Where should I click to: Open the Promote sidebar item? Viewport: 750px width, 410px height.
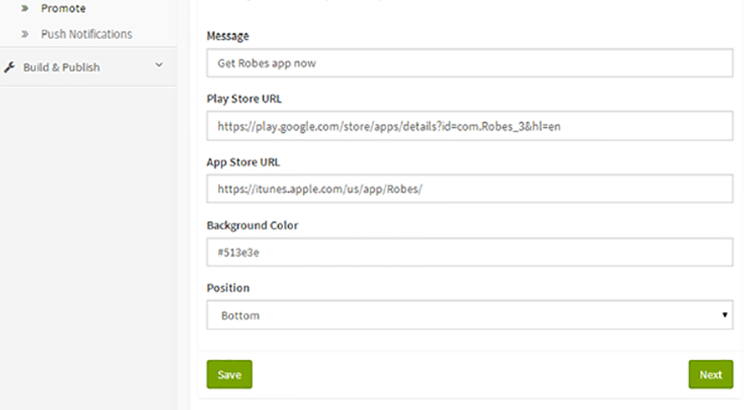(x=63, y=8)
